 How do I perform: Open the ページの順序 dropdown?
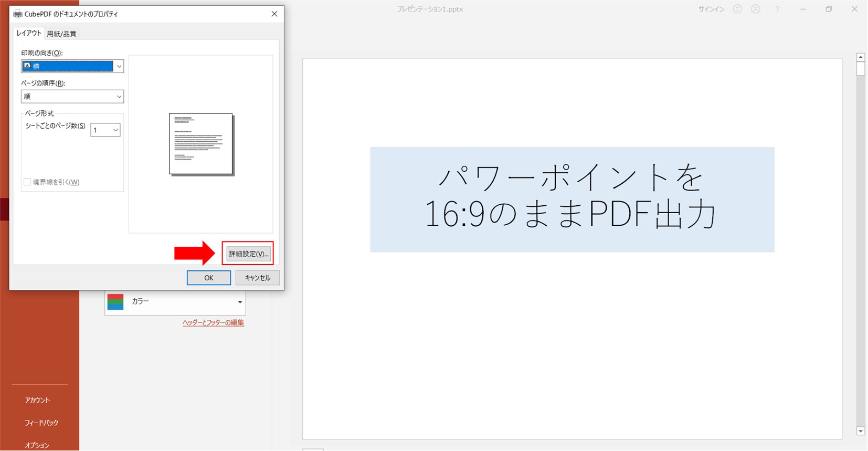(72, 97)
